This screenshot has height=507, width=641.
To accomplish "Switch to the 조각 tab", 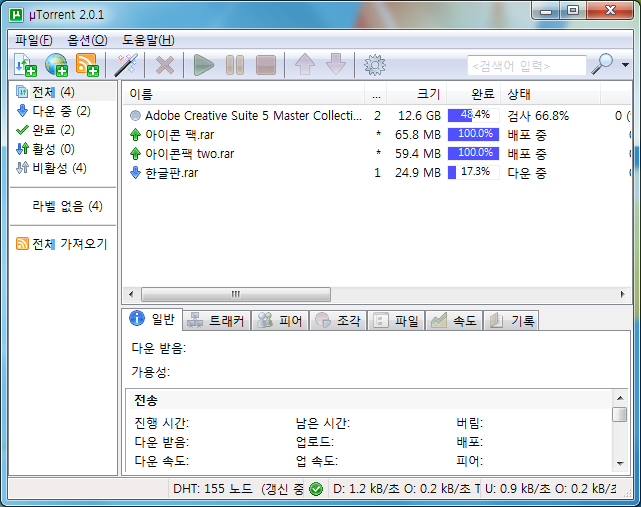I will 338,321.
